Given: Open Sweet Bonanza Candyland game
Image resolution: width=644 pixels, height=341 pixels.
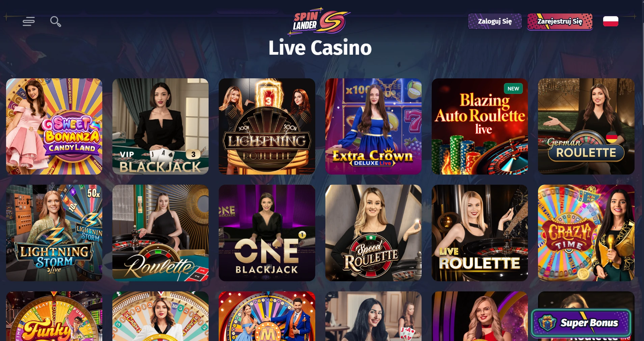Looking at the screenshot, I should click(x=54, y=127).
